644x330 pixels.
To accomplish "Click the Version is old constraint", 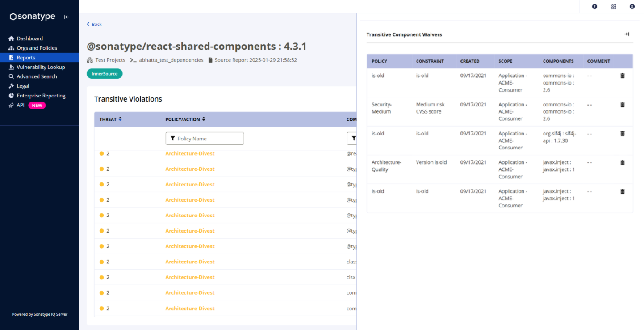I will coord(431,162).
